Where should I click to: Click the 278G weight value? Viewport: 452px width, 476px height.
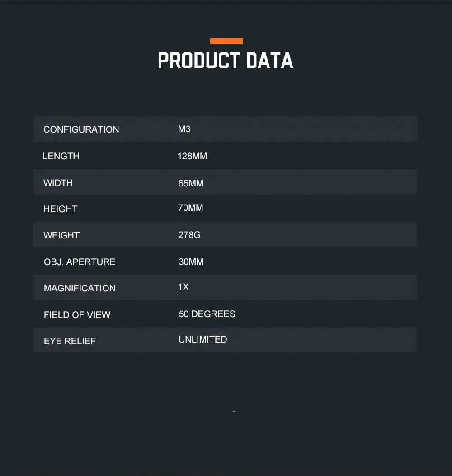click(189, 235)
